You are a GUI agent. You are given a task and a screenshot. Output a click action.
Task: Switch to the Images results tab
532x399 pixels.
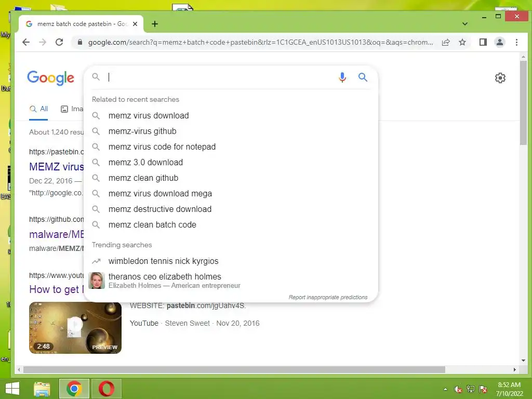click(72, 109)
